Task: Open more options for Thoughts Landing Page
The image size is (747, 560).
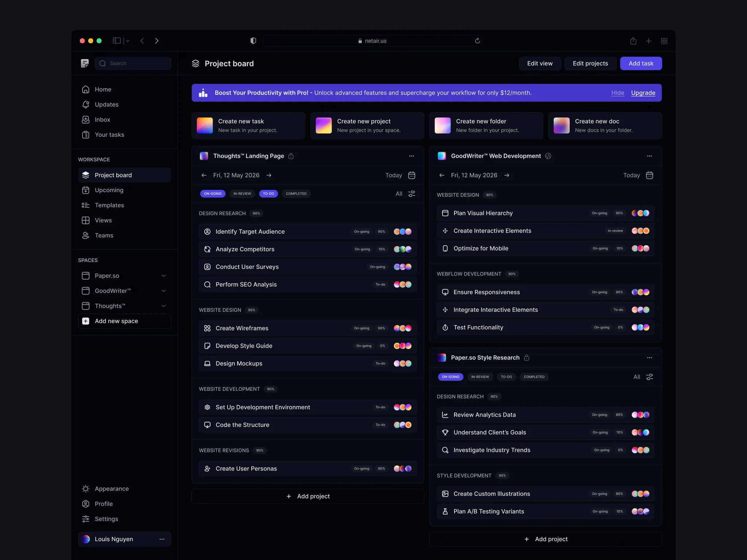Action: [x=411, y=156]
